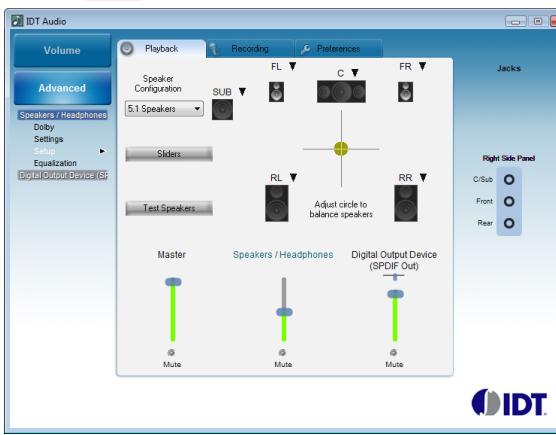Click the Speakers / Headphones volume label
Image resolution: width=556 pixels, height=435 pixels.
click(283, 255)
